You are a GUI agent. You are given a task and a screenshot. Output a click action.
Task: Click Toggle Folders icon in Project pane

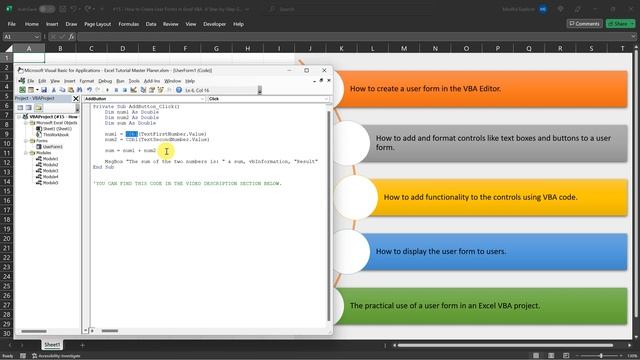38,108
